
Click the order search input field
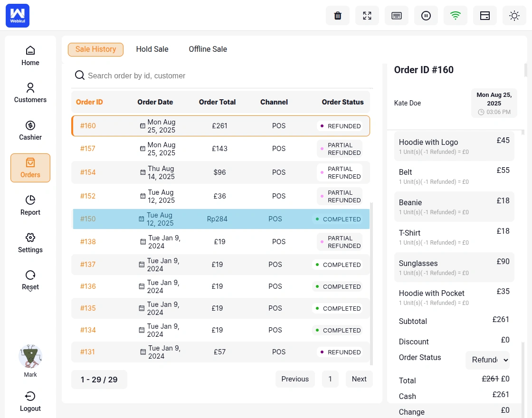point(223,76)
